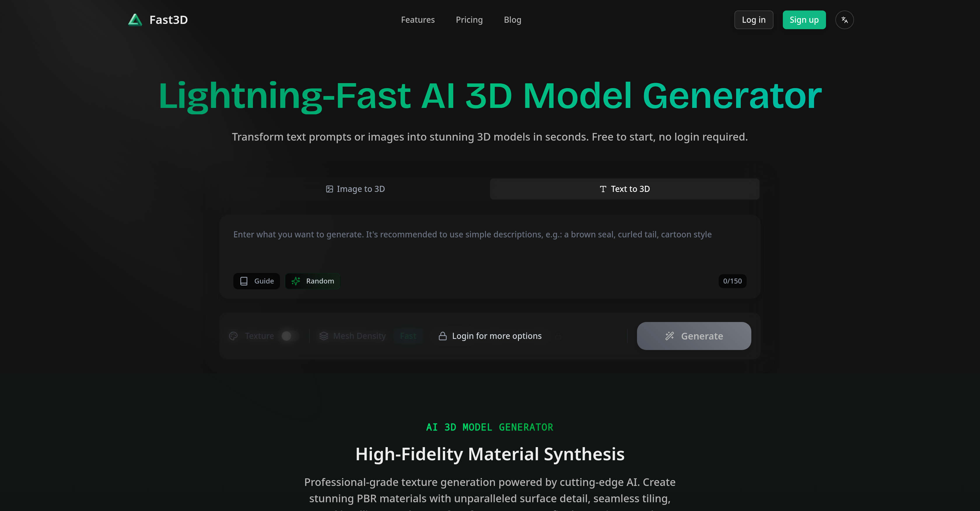Click the Log in button
The height and width of the screenshot is (511, 980).
(x=754, y=20)
